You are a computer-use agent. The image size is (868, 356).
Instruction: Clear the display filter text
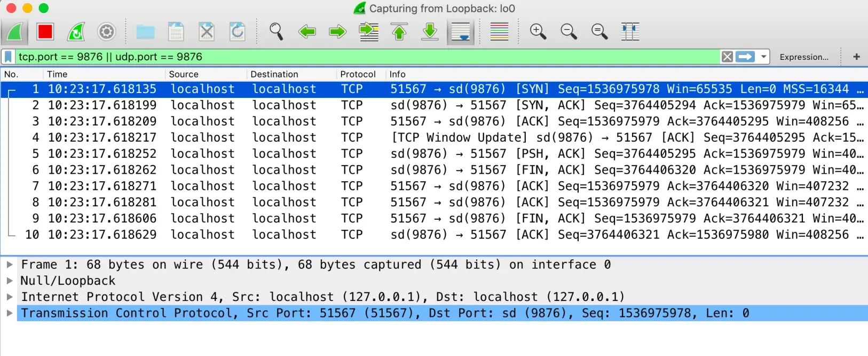tap(727, 57)
